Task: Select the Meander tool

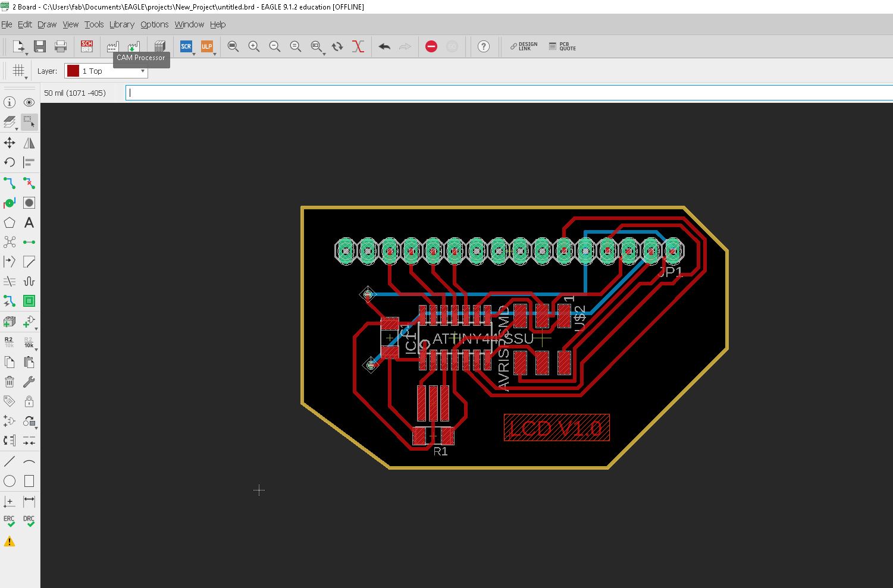Action: (29, 281)
